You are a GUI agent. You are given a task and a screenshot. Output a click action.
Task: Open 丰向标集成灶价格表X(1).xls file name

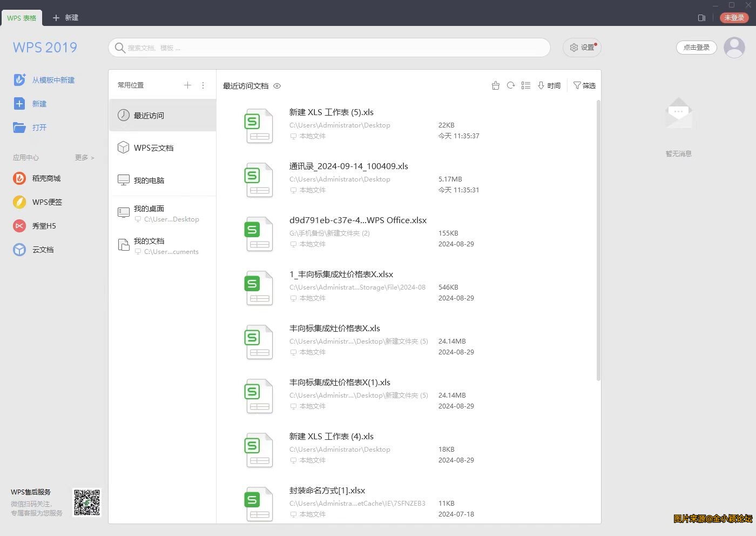coord(340,383)
